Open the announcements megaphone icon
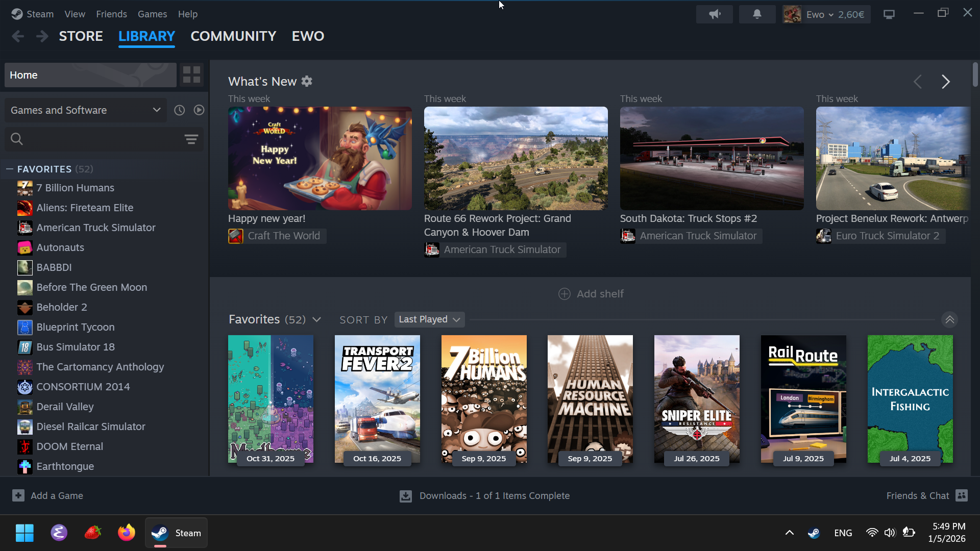Image resolution: width=980 pixels, height=551 pixels. [714, 14]
